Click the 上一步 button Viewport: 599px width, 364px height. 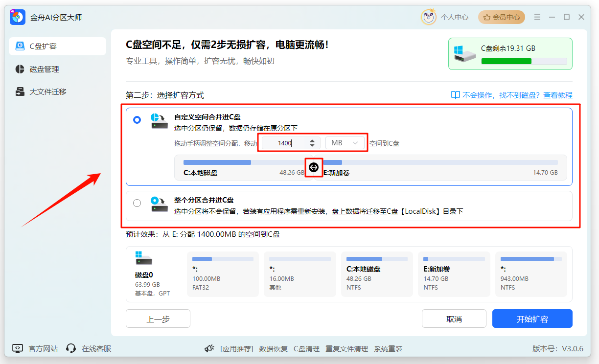click(x=158, y=318)
